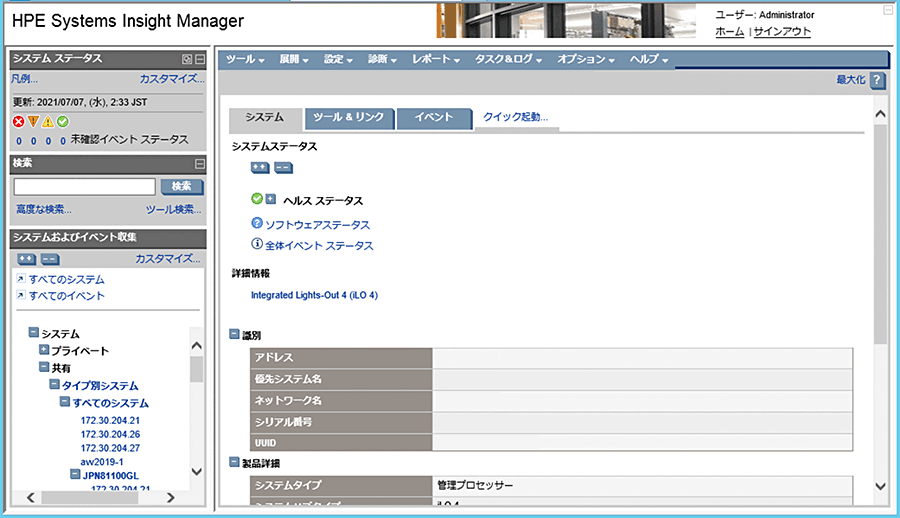900x518 pixels.
Task: Click the ホーム link
Action: tap(730, 32)
